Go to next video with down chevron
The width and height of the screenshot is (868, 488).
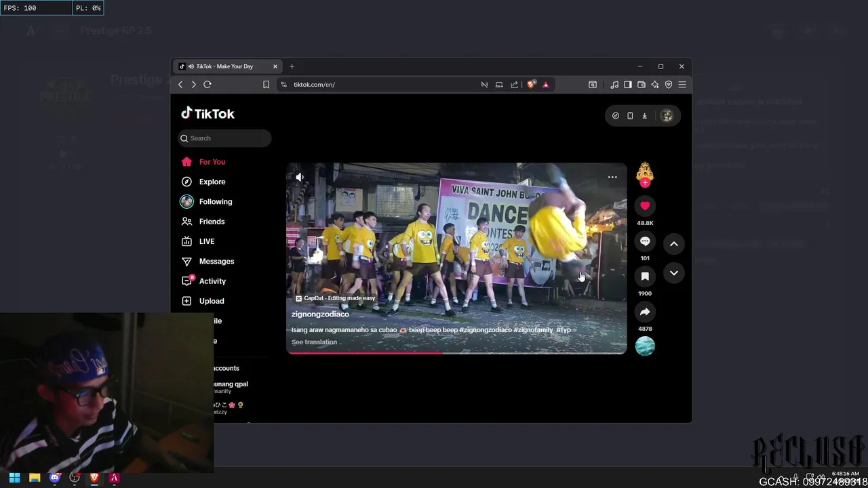tap(674, 273)
